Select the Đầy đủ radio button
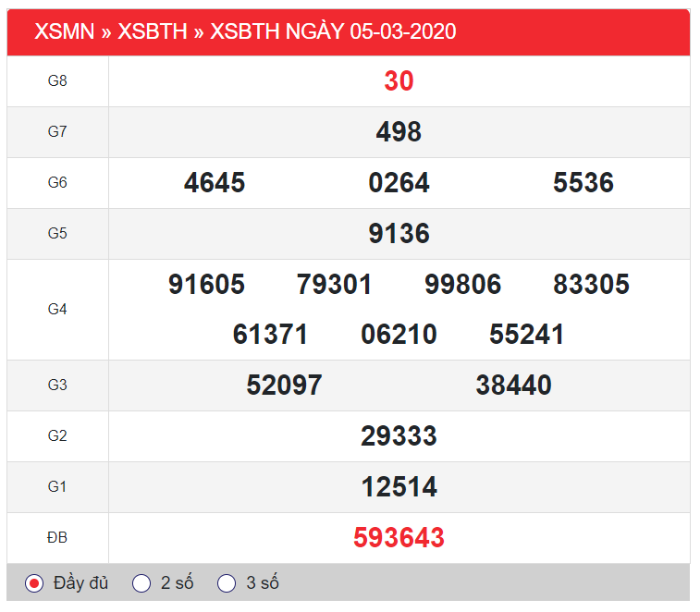700x612 pixels. coord(34,583)
